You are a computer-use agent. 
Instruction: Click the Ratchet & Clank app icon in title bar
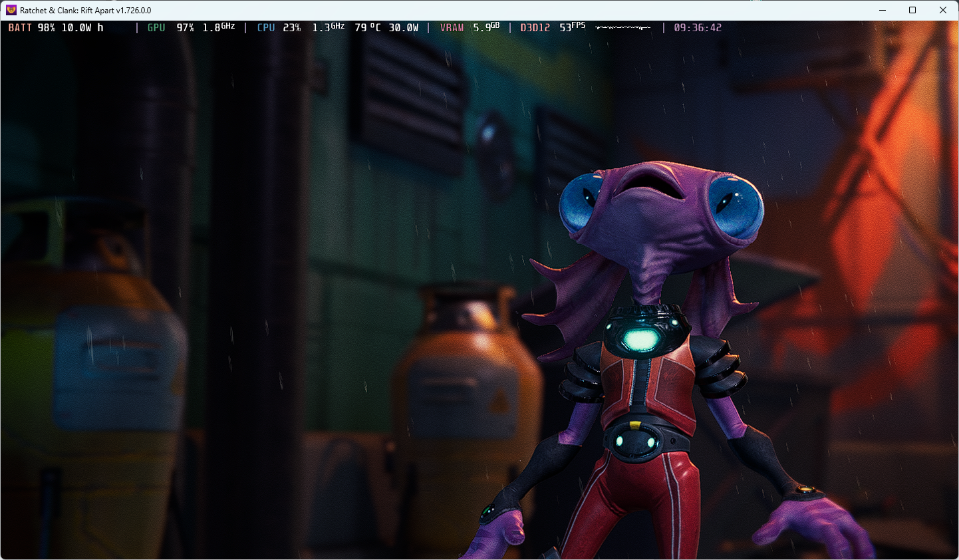tap(11, 10)
